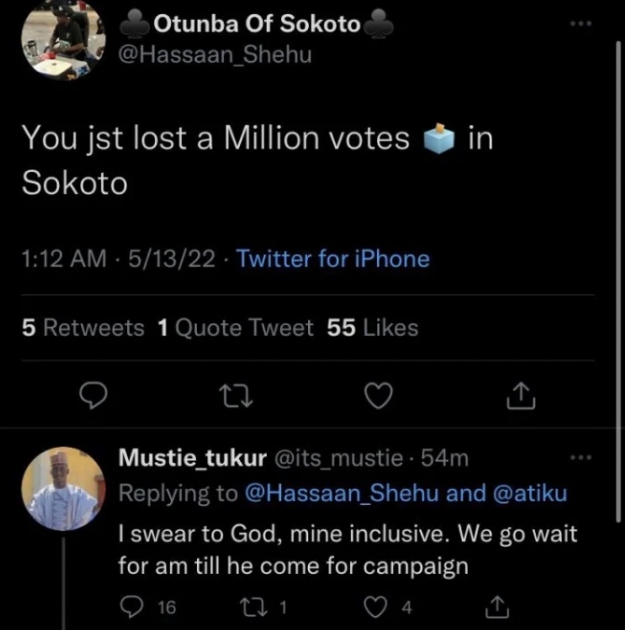
Task: Like the main tweet
Action: coord(378,398)
